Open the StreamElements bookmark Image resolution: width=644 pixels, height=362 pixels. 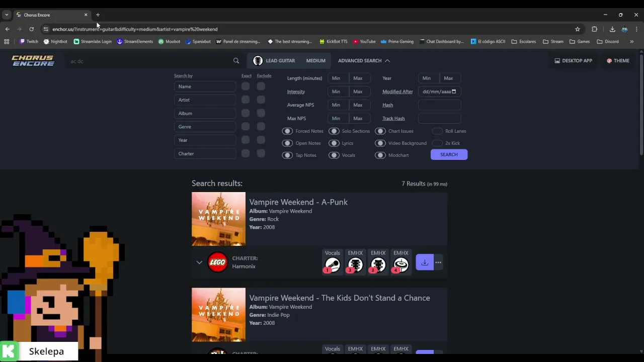click(x=135, y=42)
